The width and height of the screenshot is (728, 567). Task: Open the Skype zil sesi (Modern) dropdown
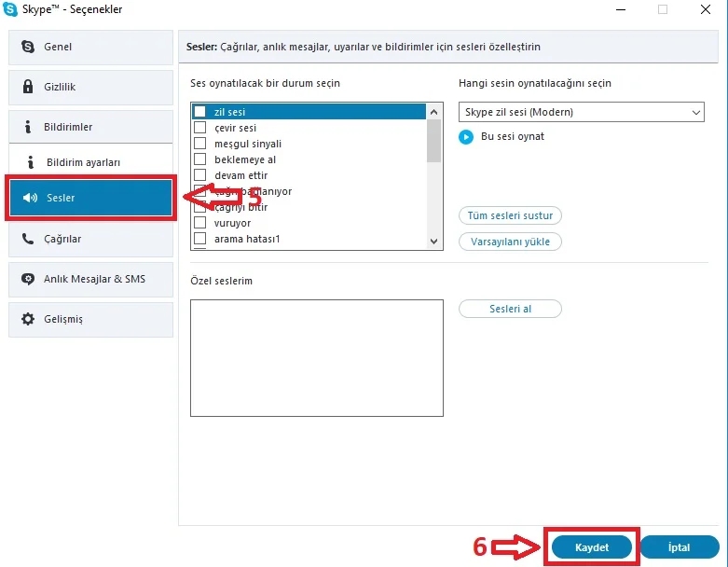[x=582, y=112]
